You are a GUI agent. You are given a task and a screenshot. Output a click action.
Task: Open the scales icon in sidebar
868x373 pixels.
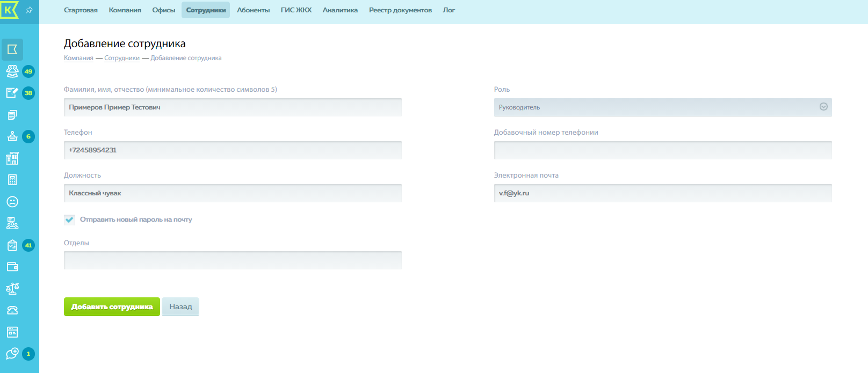pyautogui.click(x=12, y=289)
